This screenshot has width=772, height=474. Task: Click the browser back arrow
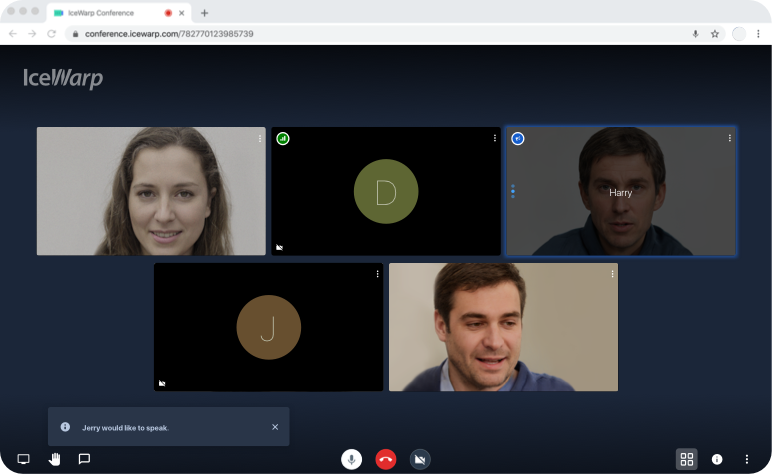click(13, 34)
